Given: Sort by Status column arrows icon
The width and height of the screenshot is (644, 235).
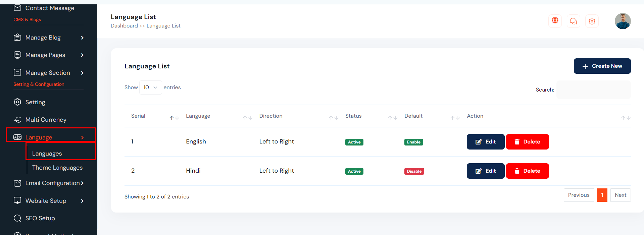Looking at the screenshot, I should tap(392, 118).
